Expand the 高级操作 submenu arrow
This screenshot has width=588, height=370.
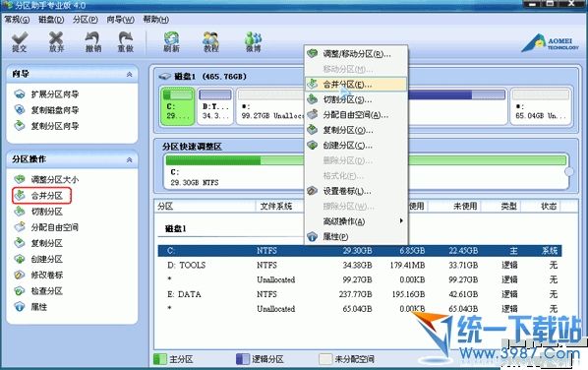401,221
